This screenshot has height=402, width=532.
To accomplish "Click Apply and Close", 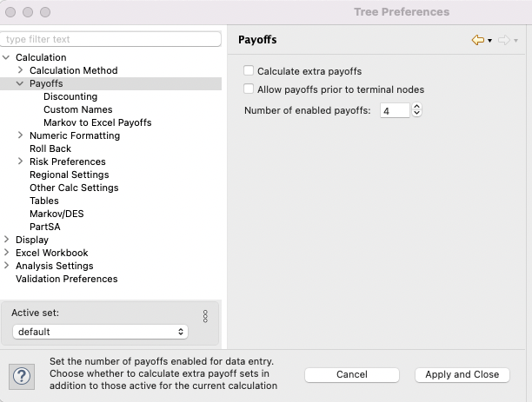I will click(x=462, y=374).
